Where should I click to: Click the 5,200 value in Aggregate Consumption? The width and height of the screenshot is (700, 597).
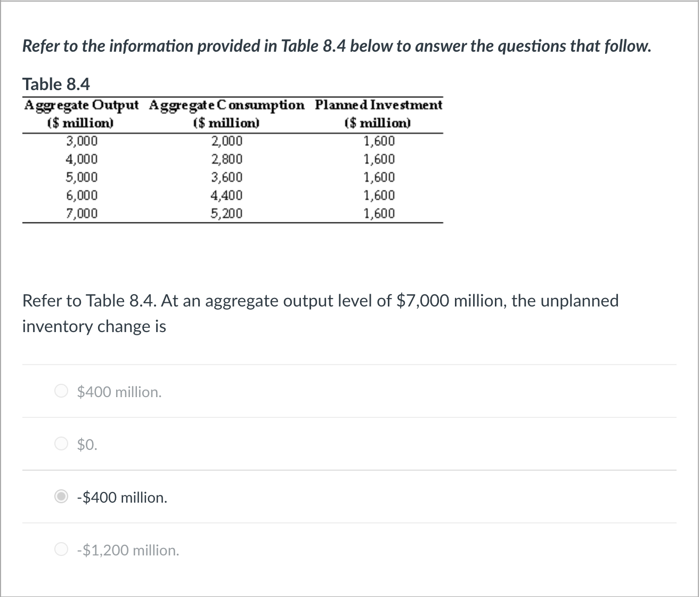click(226, 213)
